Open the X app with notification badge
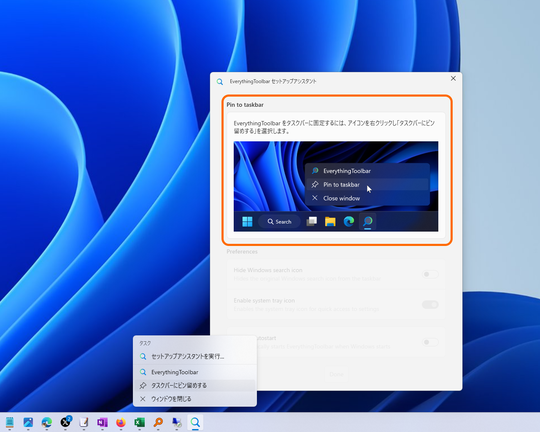The image size is (540, 432). tap(65, 422)
